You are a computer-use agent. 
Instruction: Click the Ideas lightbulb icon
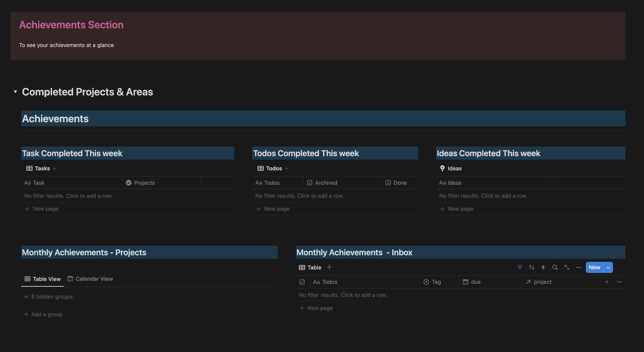tap(442, 168)
